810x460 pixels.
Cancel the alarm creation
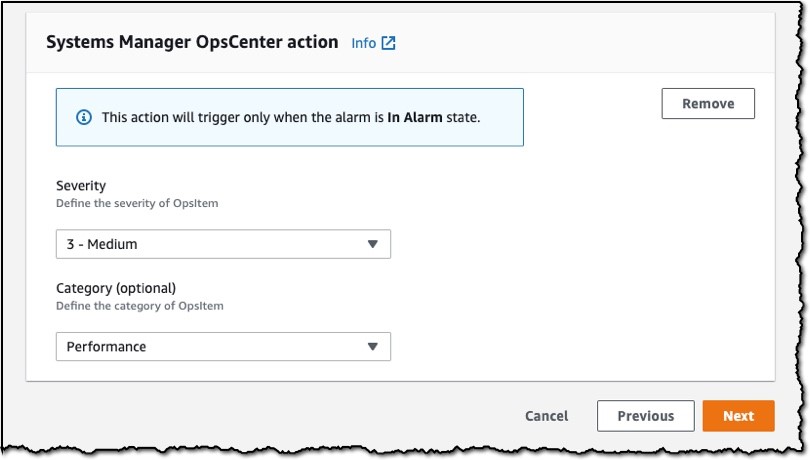pos(546,416)
